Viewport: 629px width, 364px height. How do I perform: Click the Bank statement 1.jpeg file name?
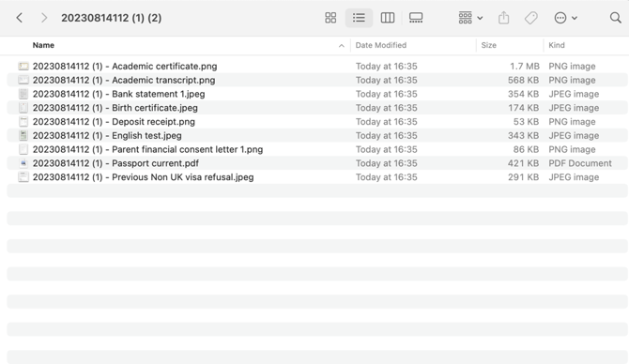pyautogui.click(x=118, y=94)
